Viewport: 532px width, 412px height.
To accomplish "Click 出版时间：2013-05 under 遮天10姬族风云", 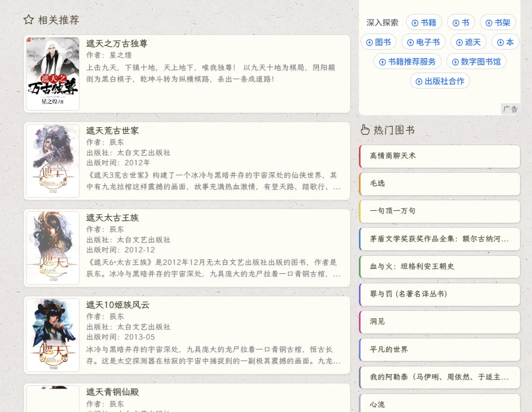I will point(120,337).
